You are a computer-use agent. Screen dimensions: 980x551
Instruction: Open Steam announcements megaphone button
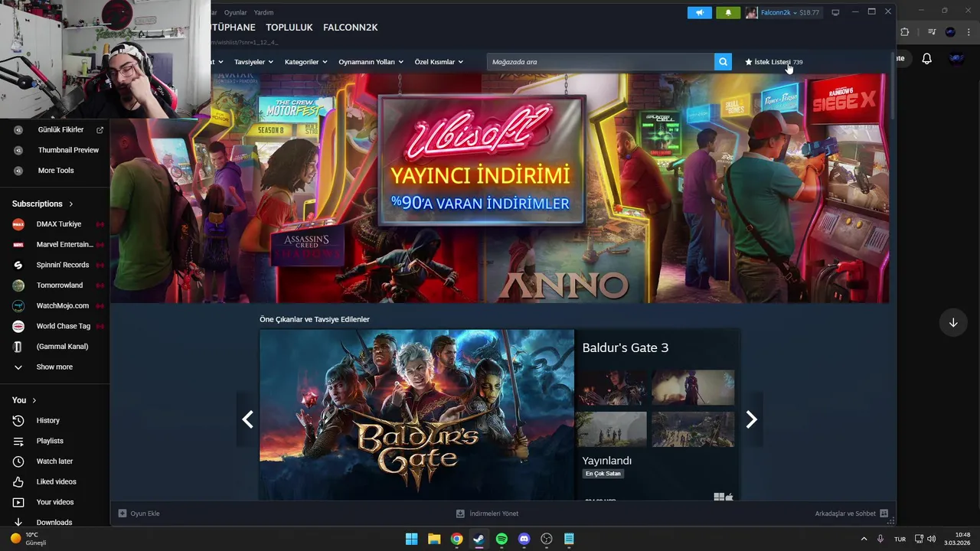(699, 12)
